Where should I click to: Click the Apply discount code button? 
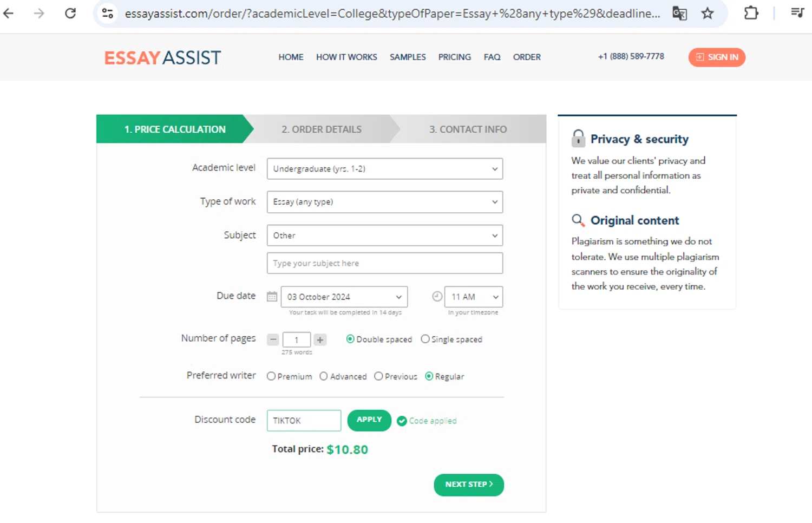tap(369, 420)
